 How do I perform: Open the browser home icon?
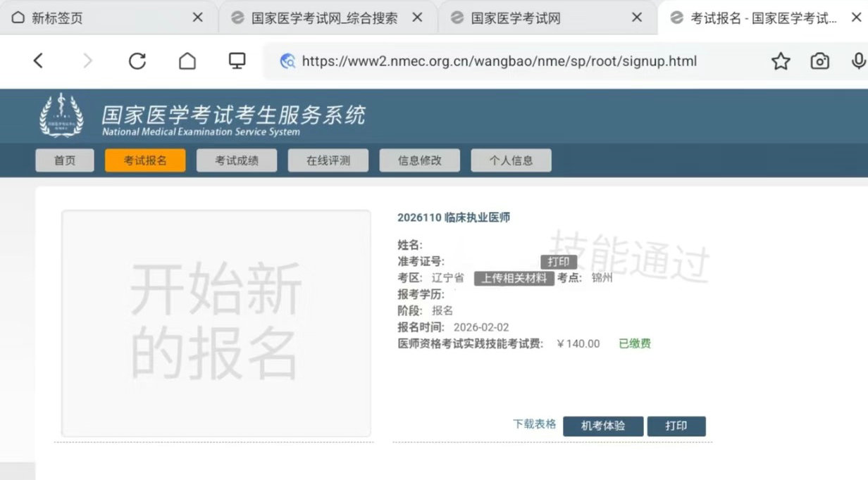click(x=187, y=61)
